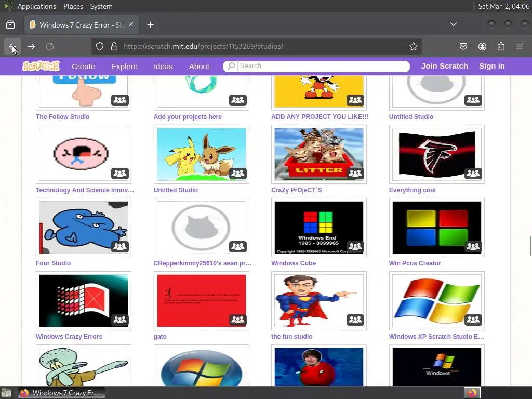Open the Firefox account icon
Screen dimensions: 532x399
tap(482, 46)
